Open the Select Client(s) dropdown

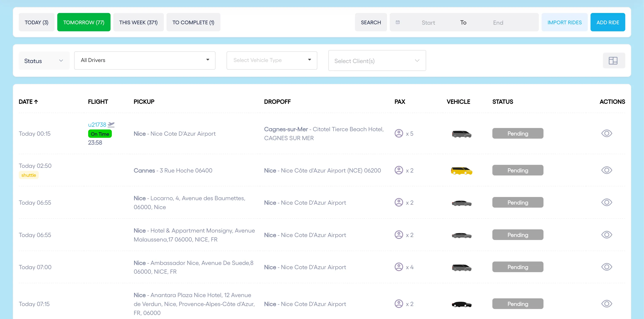coord(377,61)
